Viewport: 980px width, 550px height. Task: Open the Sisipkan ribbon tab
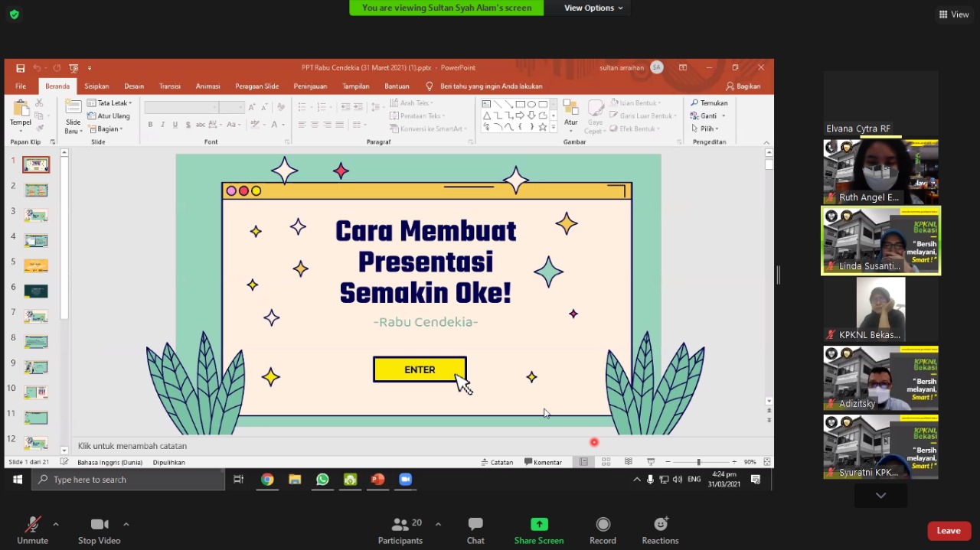click(x=96, y=86)
